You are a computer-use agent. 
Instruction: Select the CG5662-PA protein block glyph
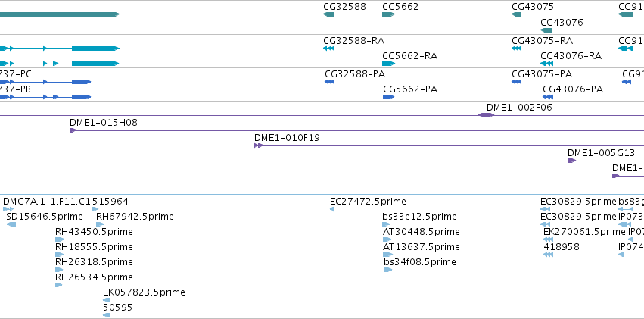pos(388,97)
